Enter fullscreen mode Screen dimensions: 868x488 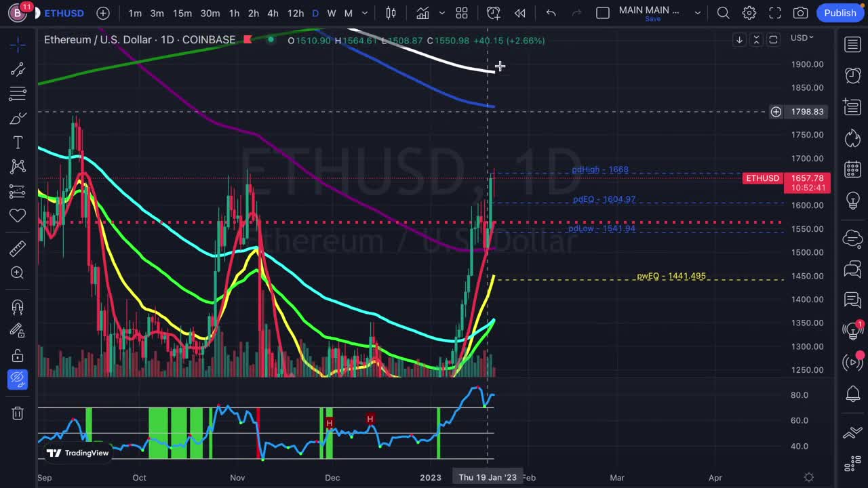pos(775,13)
